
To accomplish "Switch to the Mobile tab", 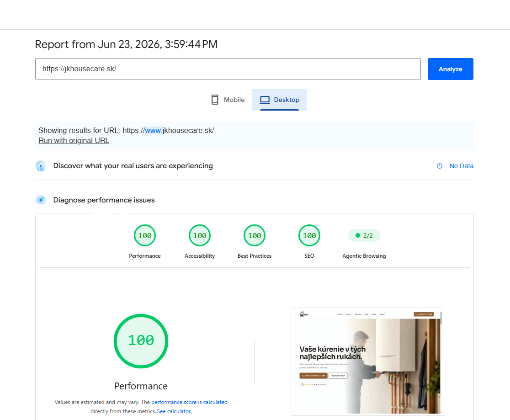I will click(x=228, y=100).
